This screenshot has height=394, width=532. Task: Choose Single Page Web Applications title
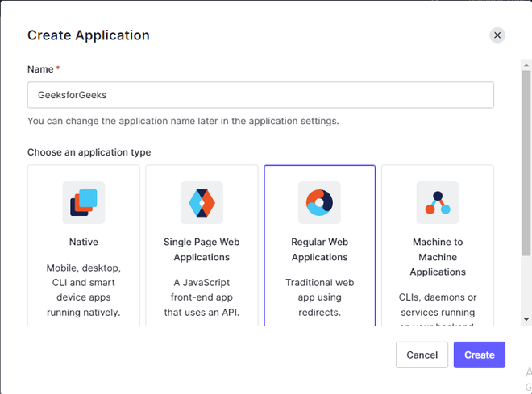pyautogui.click(x=202, y=250)
